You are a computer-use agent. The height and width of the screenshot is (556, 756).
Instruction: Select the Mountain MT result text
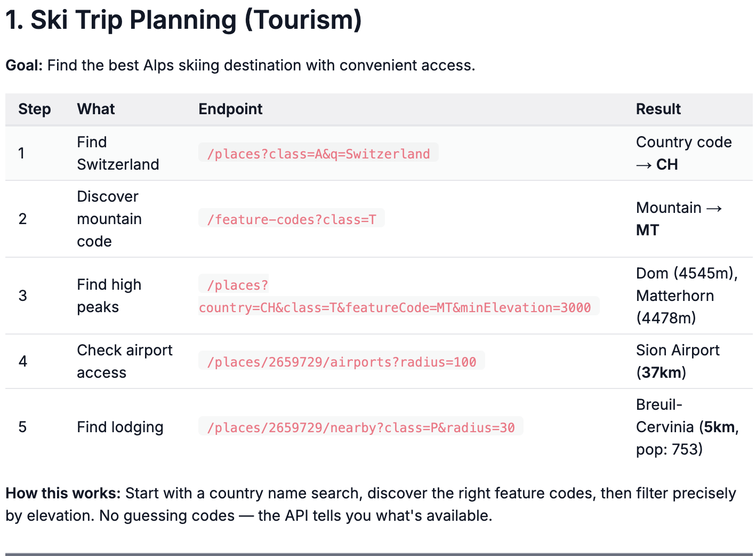click(x=678, y=218)
